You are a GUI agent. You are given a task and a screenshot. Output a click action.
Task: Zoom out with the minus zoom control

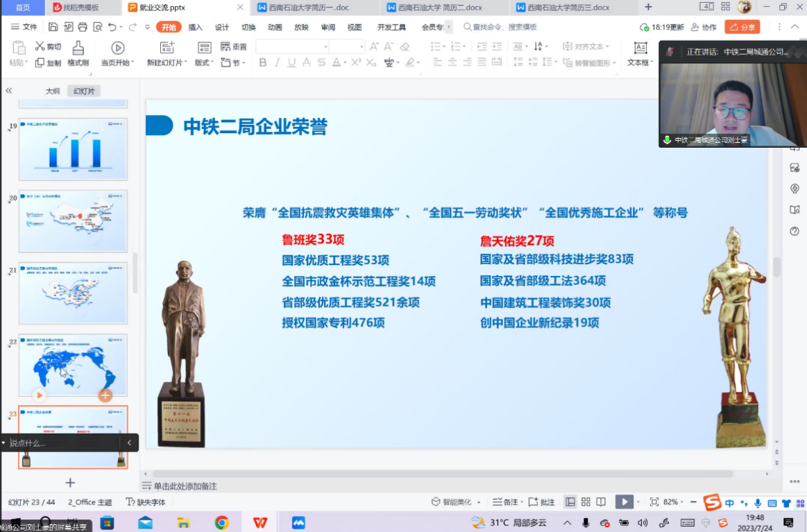pyautogui.click(x=693, y=501)
